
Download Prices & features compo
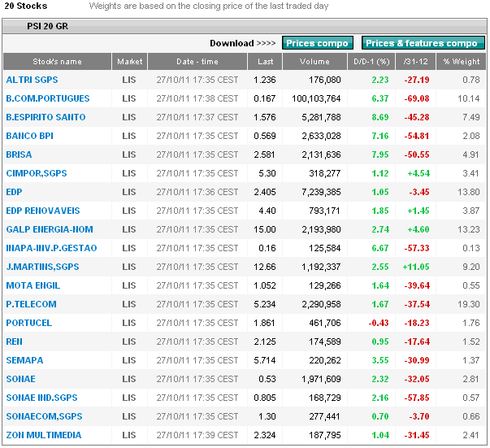[423, 43]
